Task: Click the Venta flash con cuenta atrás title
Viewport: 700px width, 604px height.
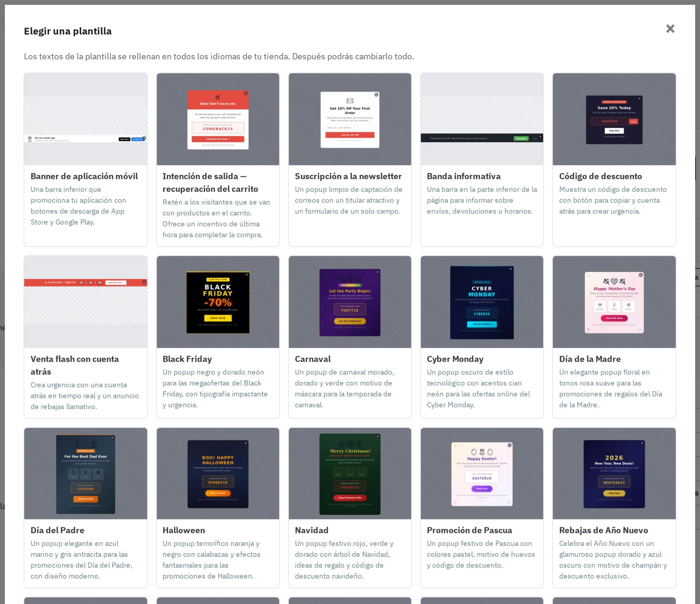Action: coord(75,365)
